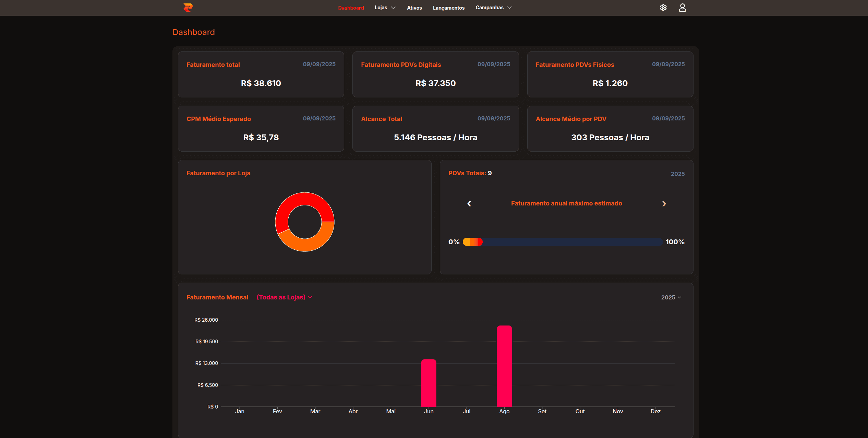Click the next arrow in PDVs carousel
Viewport: 868px width, 438px height.
coord(664,204)
